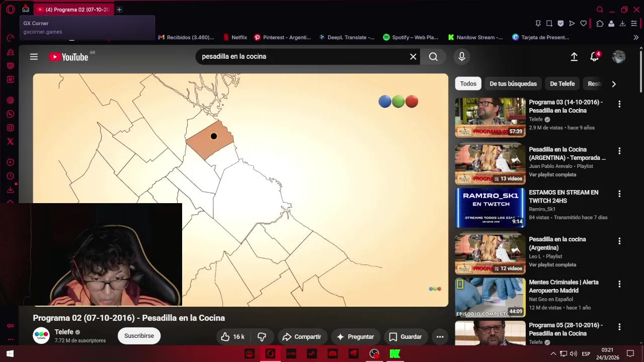
Task: Open the Pinterest - Argenti... bookmark
Action: tap(283, 37)
